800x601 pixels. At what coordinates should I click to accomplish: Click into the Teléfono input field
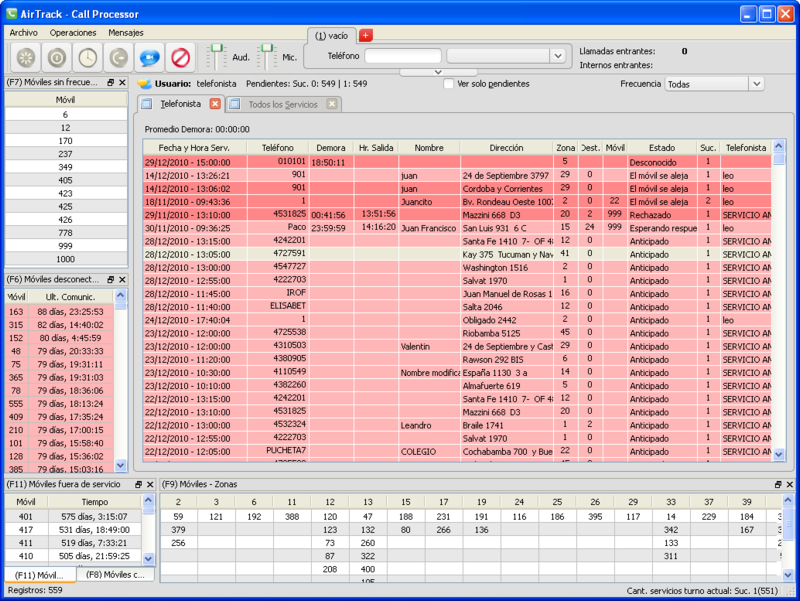[403, 56]
